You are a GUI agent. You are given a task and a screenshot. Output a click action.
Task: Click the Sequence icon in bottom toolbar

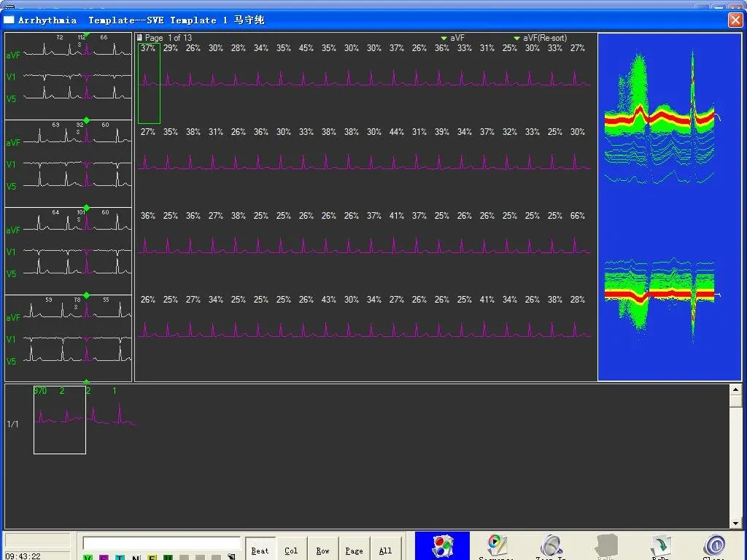[x=498, y=546]
